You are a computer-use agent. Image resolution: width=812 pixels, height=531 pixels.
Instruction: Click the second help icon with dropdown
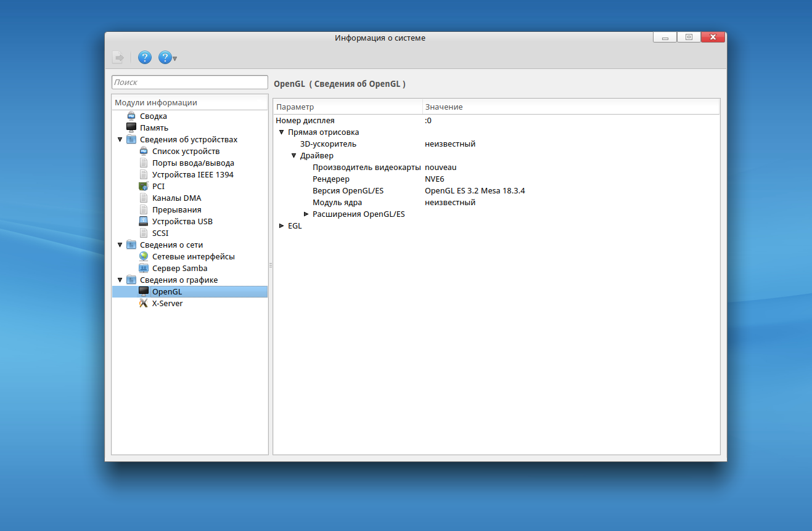point(165,58)
